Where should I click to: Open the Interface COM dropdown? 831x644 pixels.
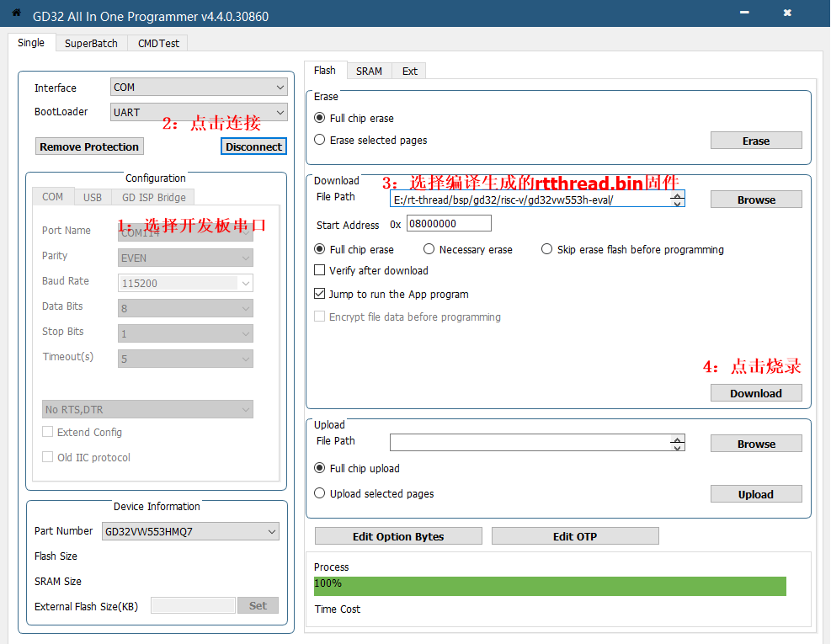pos(199,87)
